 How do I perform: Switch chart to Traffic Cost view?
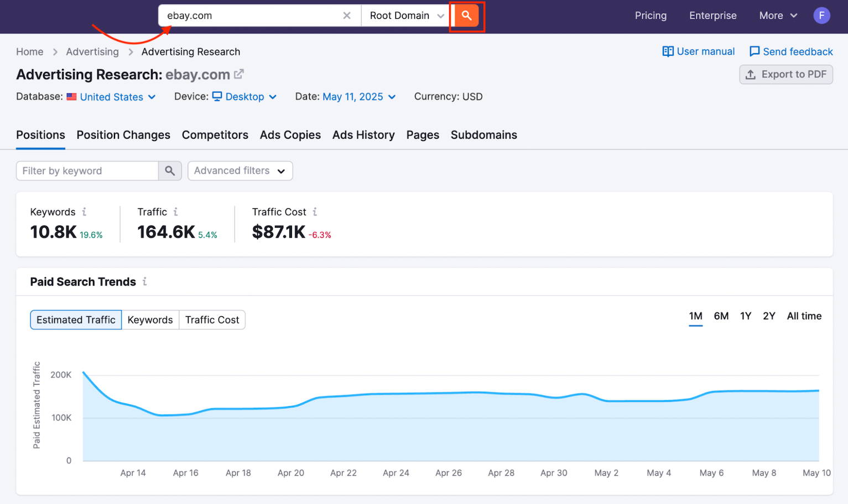coord(212,320)
